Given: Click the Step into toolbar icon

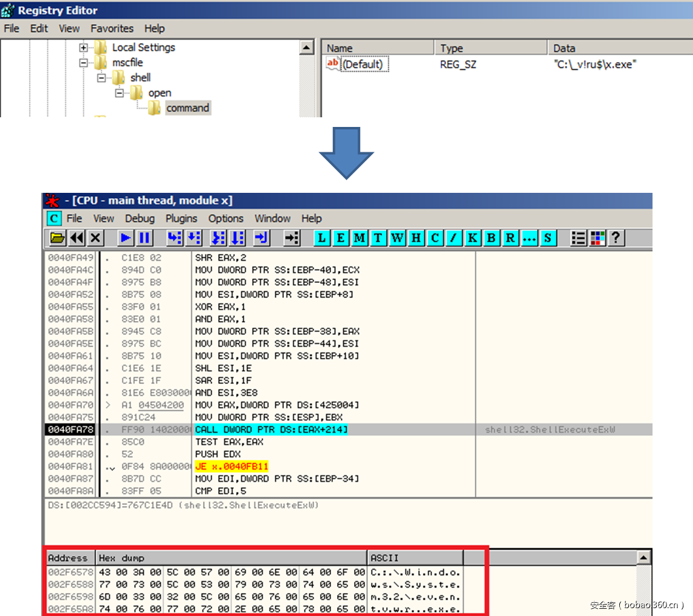Looking at the screenshot, I should coord(175,238).
